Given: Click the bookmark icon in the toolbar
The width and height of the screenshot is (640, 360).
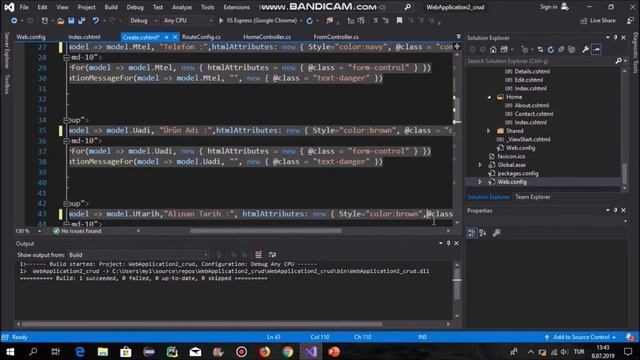Looking at the screenshot, I should (399, 20).
